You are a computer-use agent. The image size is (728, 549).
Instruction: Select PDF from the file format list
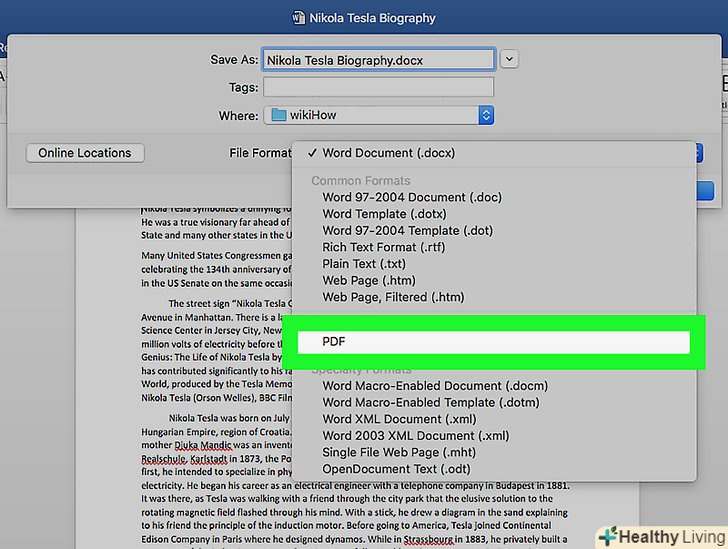[x=494, y=342]
